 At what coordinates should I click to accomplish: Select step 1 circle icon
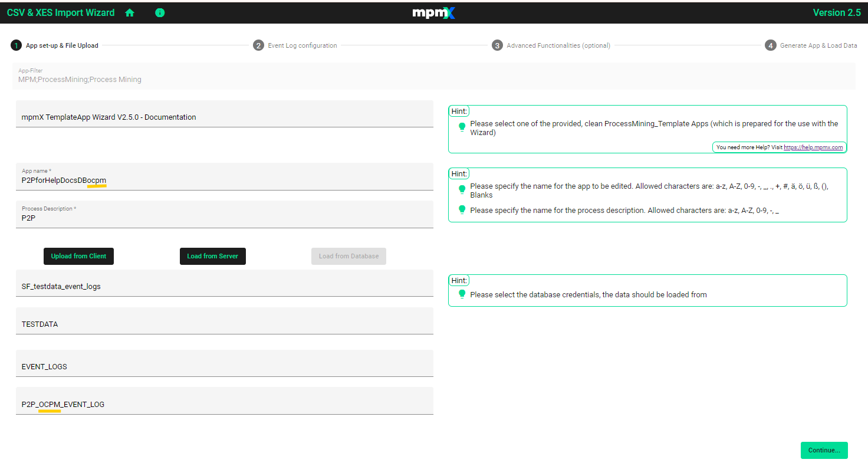(x=16, y=45)
